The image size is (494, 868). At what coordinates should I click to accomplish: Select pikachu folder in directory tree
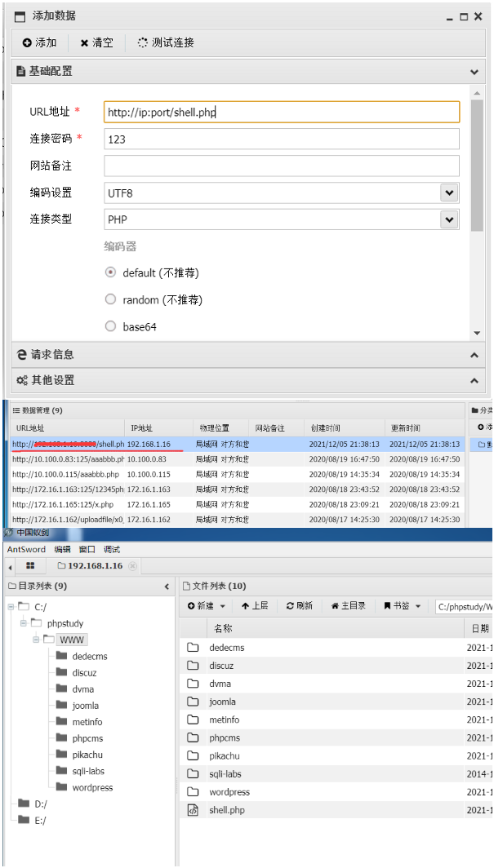[x=87, y=755]
